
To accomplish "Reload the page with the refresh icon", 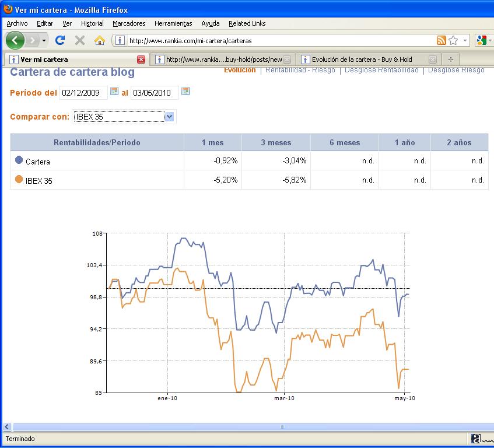I will click(60, 40).
